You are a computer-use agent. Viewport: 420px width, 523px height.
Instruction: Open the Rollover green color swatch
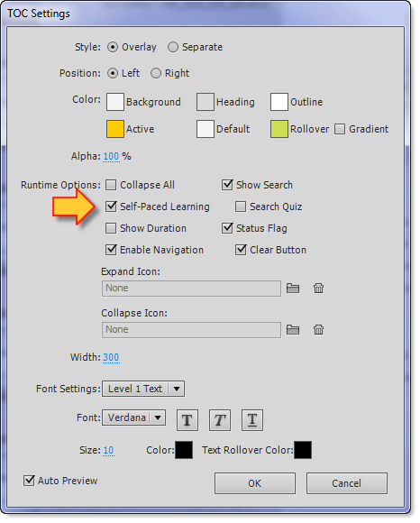[279, 129]
